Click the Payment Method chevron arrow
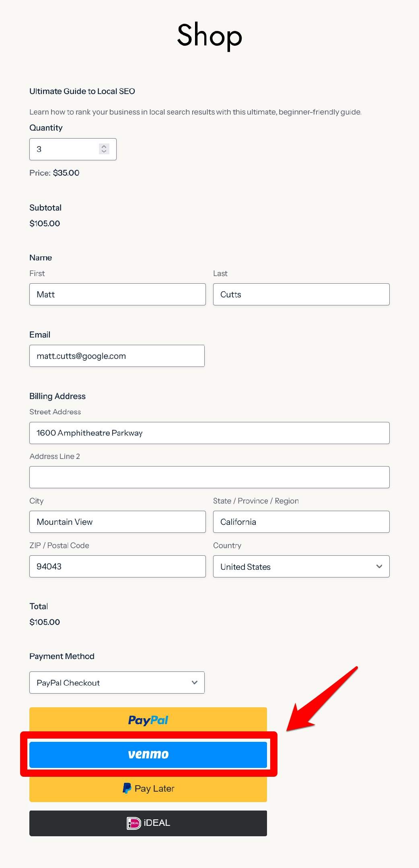Image resolution: width=419 pixels, height=868 pixels. click(x=195, y=682)
